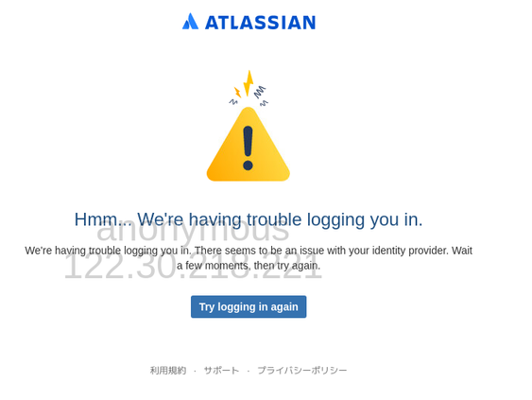
Task: Open the プライバシーポリシー privacy policy link
Action: [x=302, y=370]
